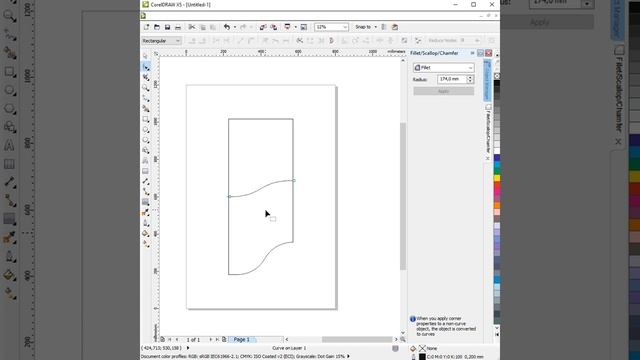Select the Basic Shapes tool in toolbox

(146, 150)
